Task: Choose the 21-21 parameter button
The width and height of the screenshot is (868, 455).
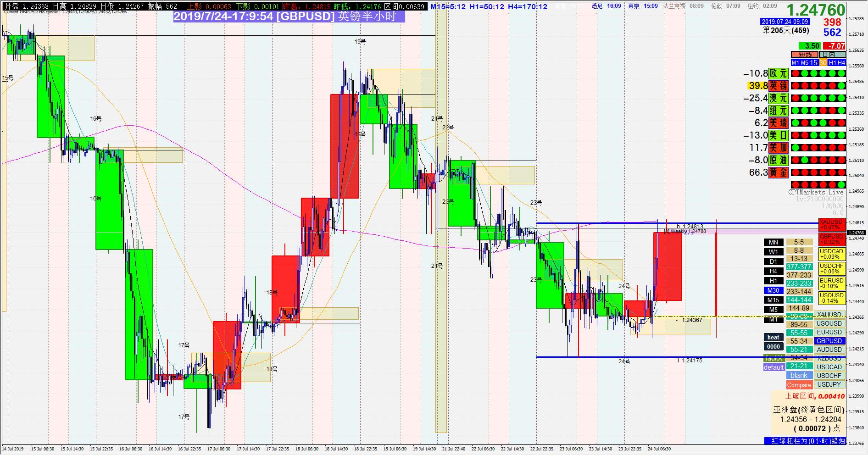Action: (x=799, y=366)
